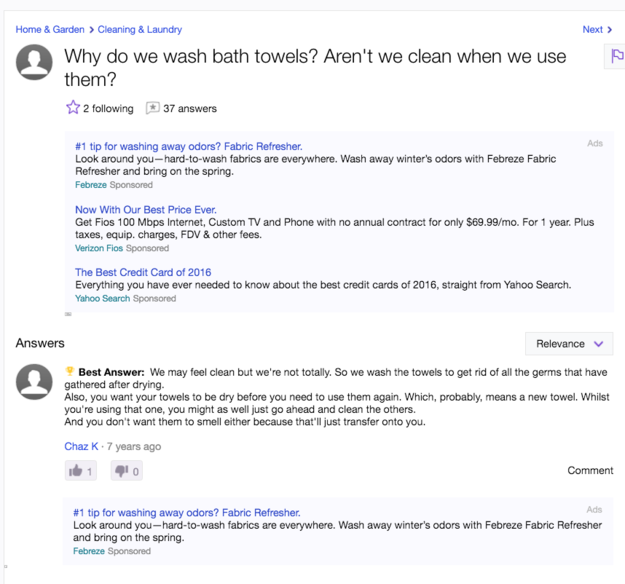The image size is (625, 584).
Task: Open the Relevance sort dropdown
Action: pyautogui.click(x=569, y=344)
